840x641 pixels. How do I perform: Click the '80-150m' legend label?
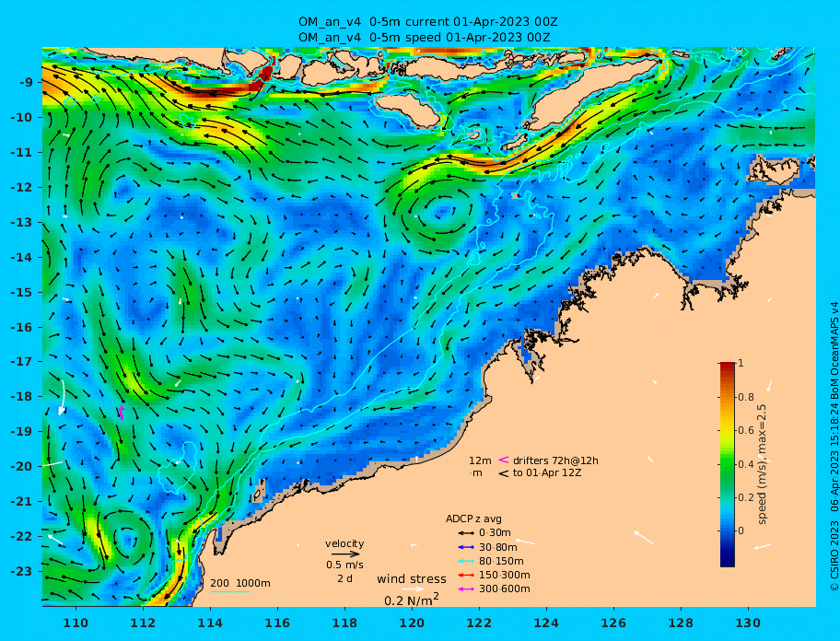coord(501,561)
